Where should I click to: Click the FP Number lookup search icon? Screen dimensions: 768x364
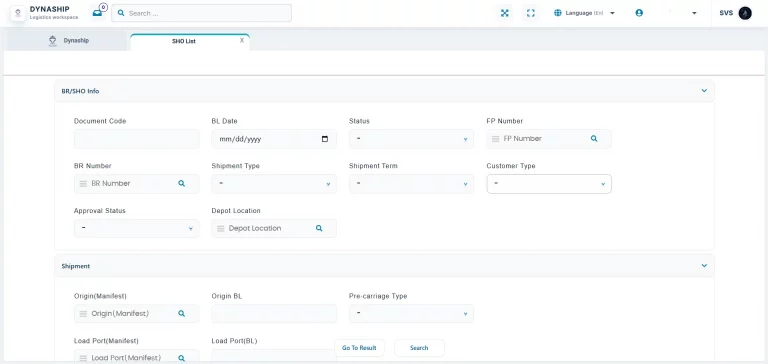pyautogui.click(x=594, y=139)
